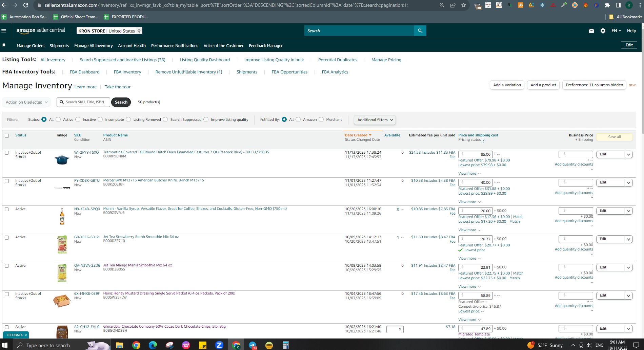Open Performance Notifications in the navigation
This screenshot has width=644, height=350.
coord(175,46)
